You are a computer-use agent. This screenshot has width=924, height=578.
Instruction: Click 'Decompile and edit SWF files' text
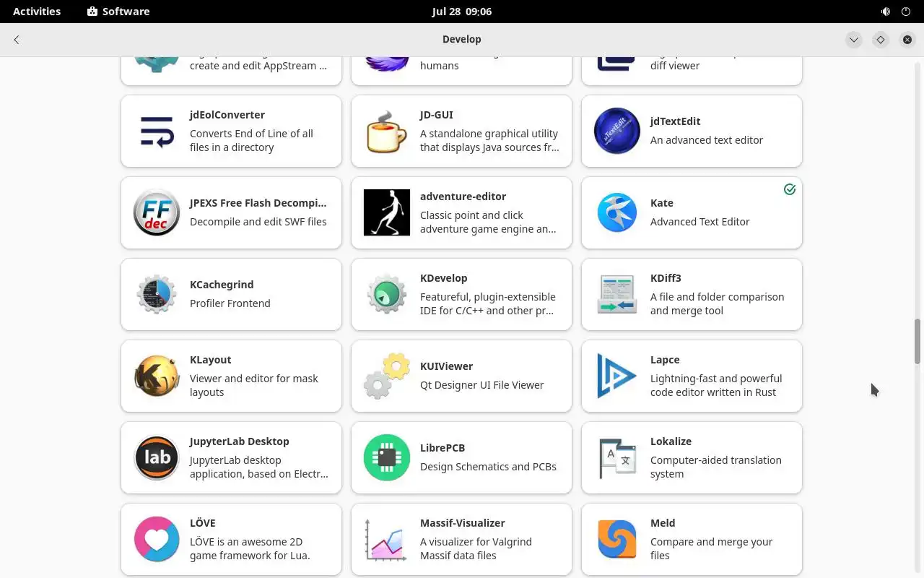tap(258, 222)
